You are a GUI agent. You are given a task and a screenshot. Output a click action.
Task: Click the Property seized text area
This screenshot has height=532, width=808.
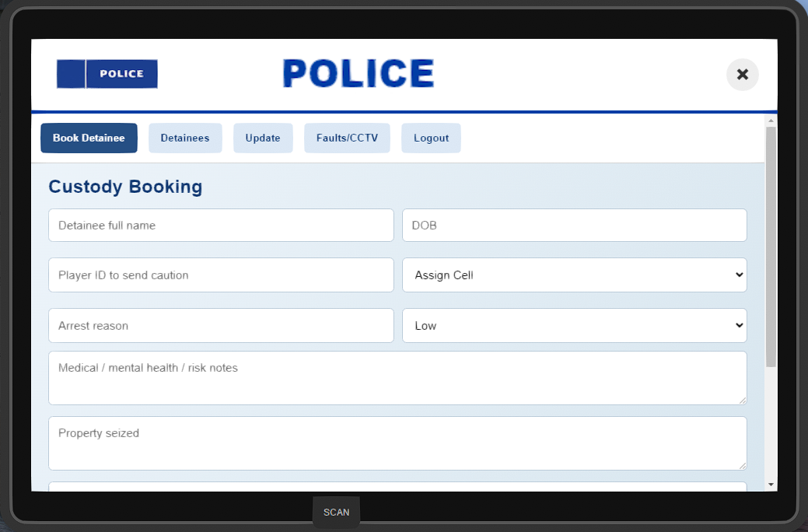(x=397, y=443)
